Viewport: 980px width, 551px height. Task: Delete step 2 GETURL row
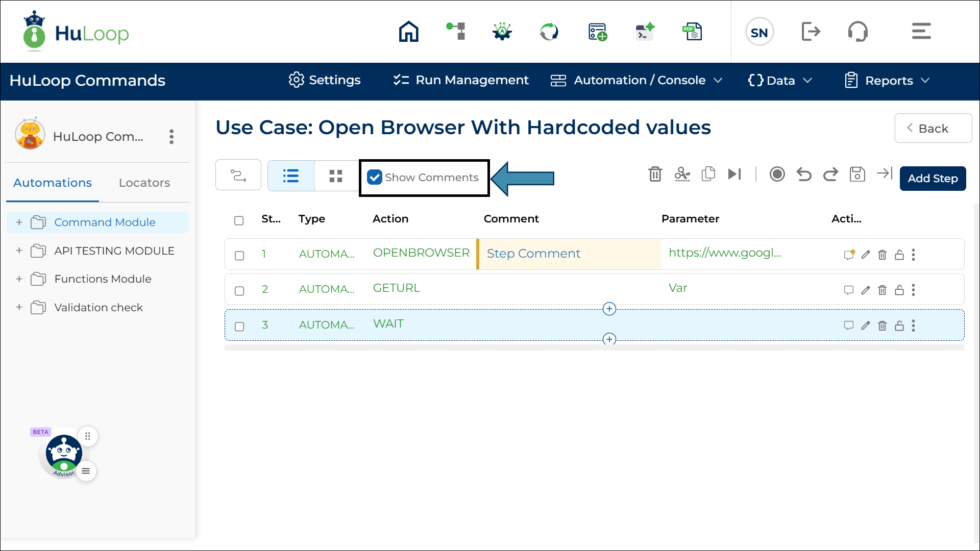tap(882, 290)
